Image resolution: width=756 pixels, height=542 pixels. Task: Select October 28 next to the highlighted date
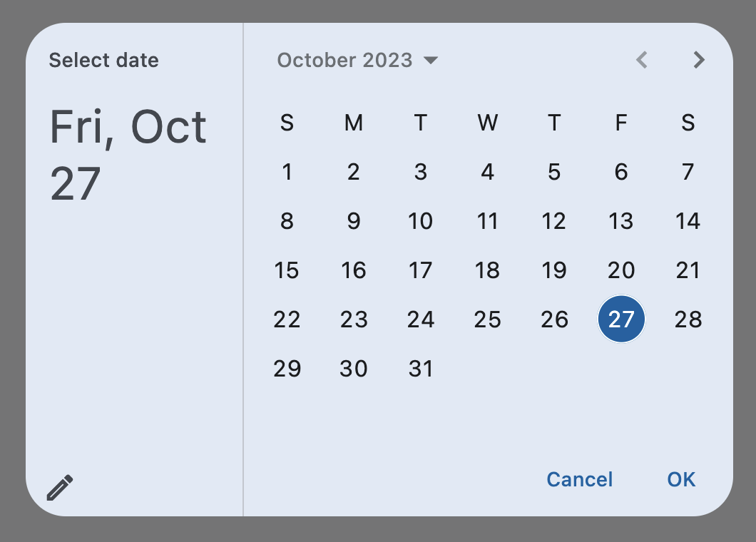688,319
